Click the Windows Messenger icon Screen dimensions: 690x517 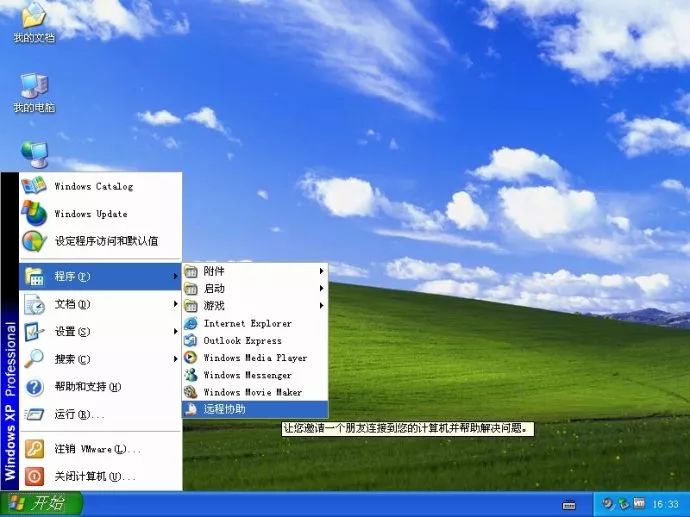191,375
